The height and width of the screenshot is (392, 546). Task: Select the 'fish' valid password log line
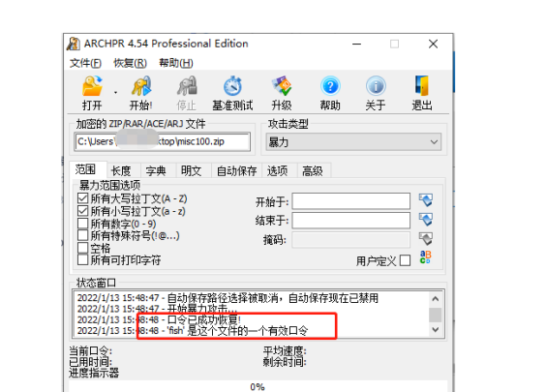click(193, 331)
